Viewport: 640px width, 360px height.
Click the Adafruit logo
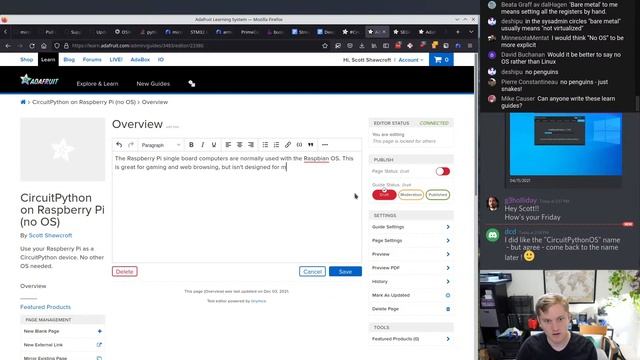tap(40, 80)
